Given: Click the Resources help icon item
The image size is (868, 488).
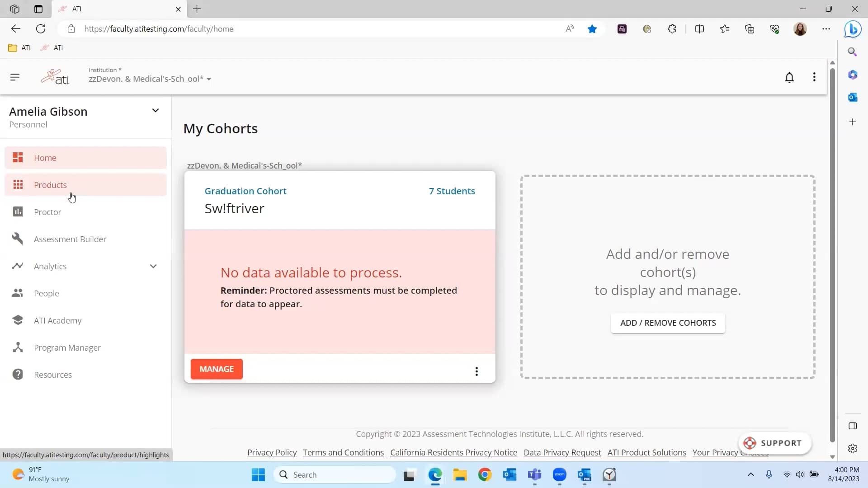Looking at the screenshot, I should 53,375.
